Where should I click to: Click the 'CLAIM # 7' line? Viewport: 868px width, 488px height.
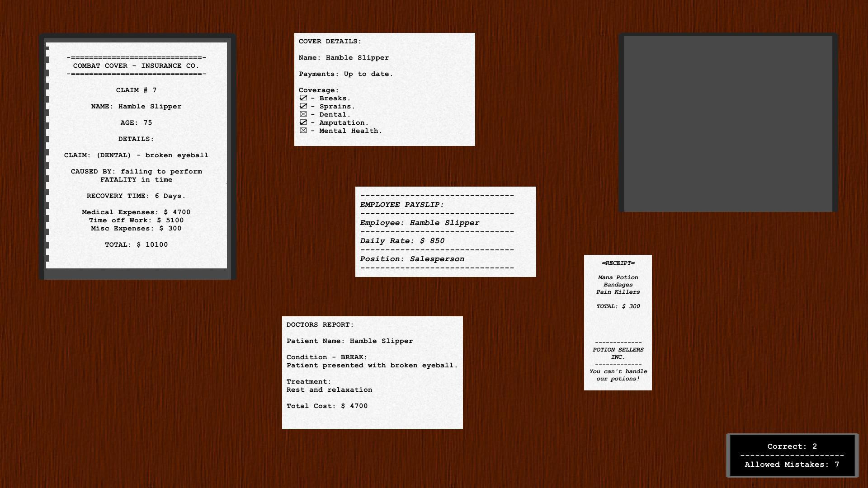136,90
